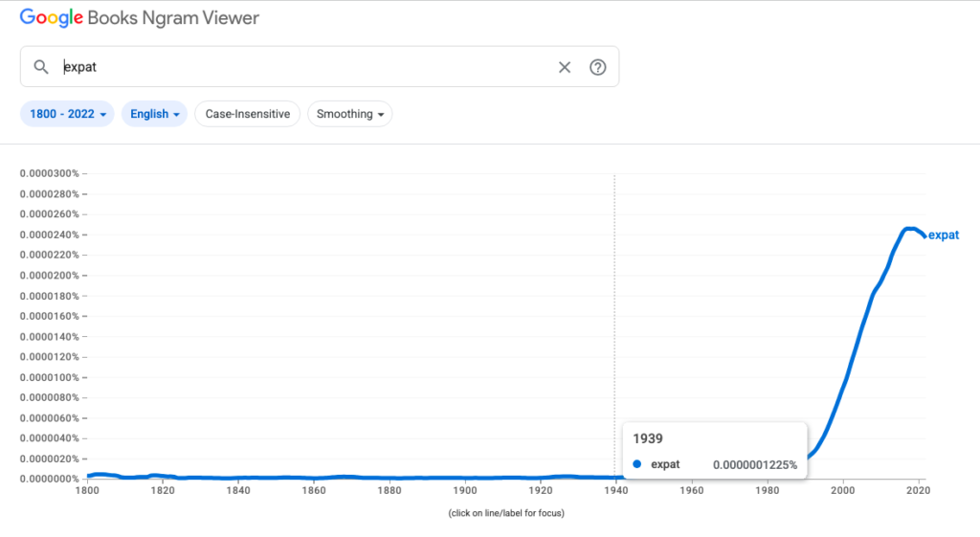Click the 1939 tooltip heading
The width and height of the screenshot is (980, 537).
(x=647, y=437)
